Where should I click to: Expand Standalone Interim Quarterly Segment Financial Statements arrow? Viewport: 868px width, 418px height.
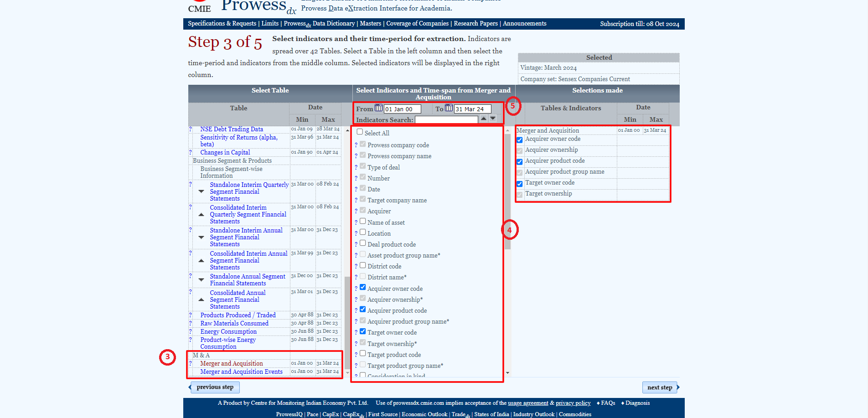pyautogui.click(x=201, y=191)
